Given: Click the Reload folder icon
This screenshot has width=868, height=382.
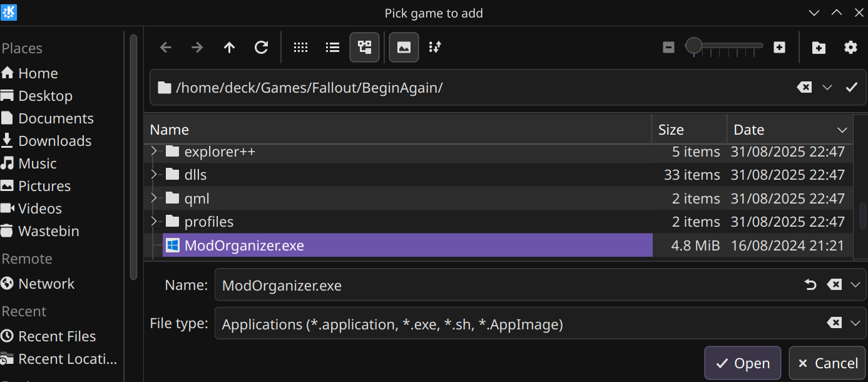Looking at the screenshot, I should pyautogui.click(x=262, y=48).
